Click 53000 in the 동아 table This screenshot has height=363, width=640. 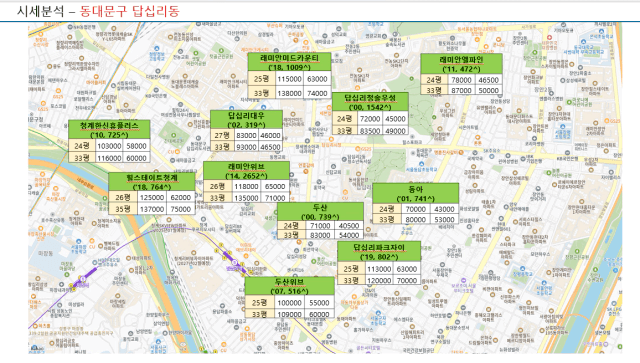pyautogui.click(x=444, y=219)
